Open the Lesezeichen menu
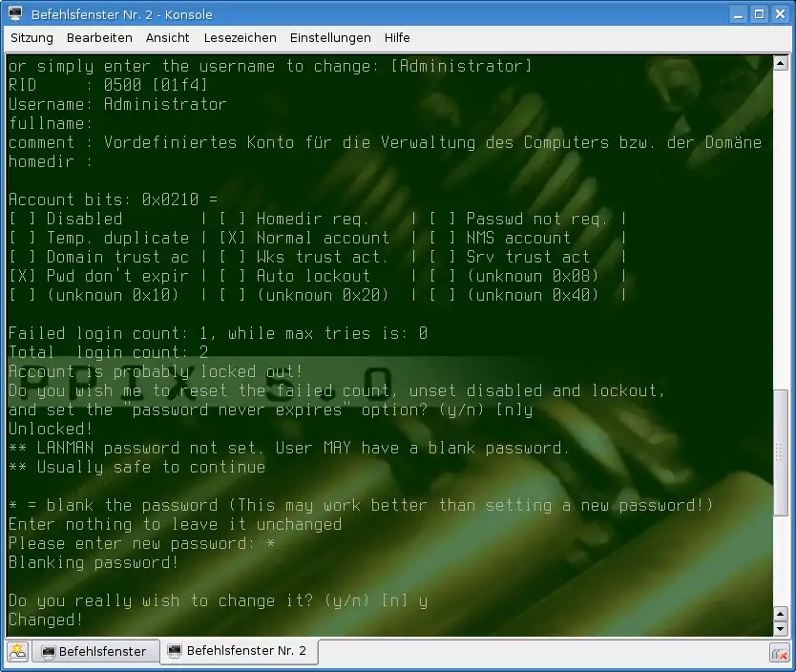This screenshot has width=796, height=672. click(241, 38)
